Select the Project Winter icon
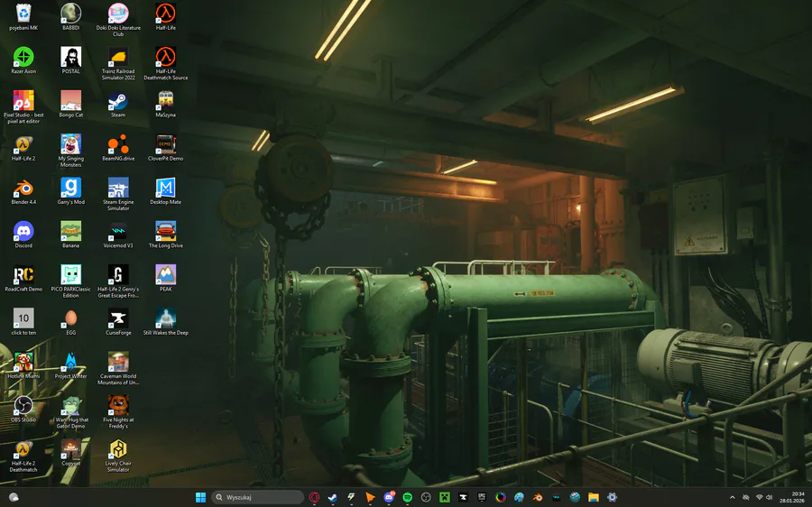This screenshot has width=812, height=507. pyautogui.click(x=71, y=365)
